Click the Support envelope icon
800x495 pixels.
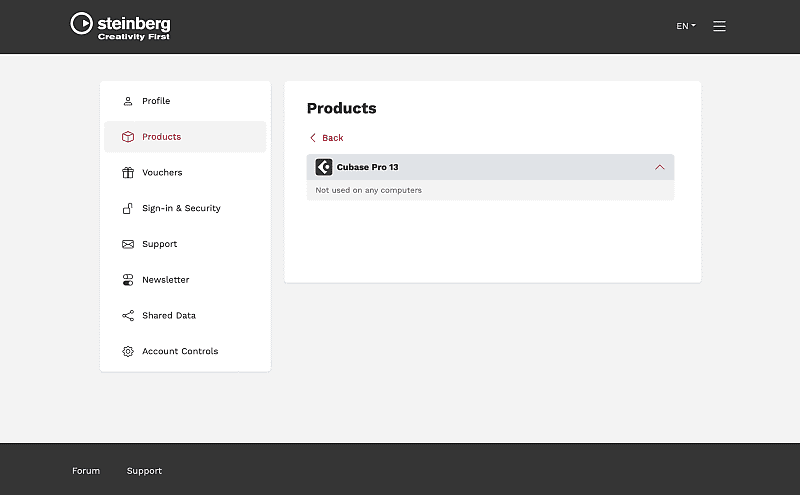[x=128, y=244]
